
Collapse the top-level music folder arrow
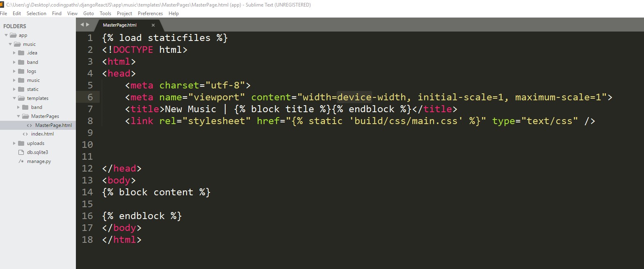point(10,44)
